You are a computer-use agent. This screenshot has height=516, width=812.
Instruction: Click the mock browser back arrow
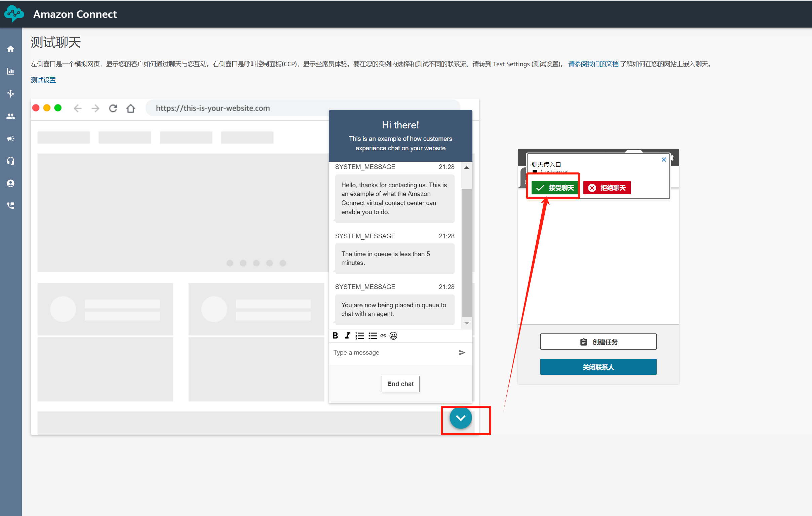(x=78, y=108)
